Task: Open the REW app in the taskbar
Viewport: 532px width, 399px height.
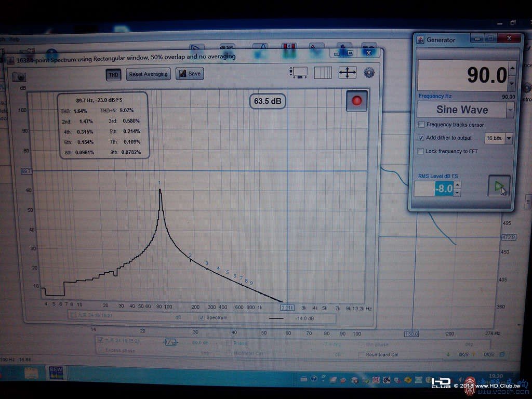Action: 56,373
